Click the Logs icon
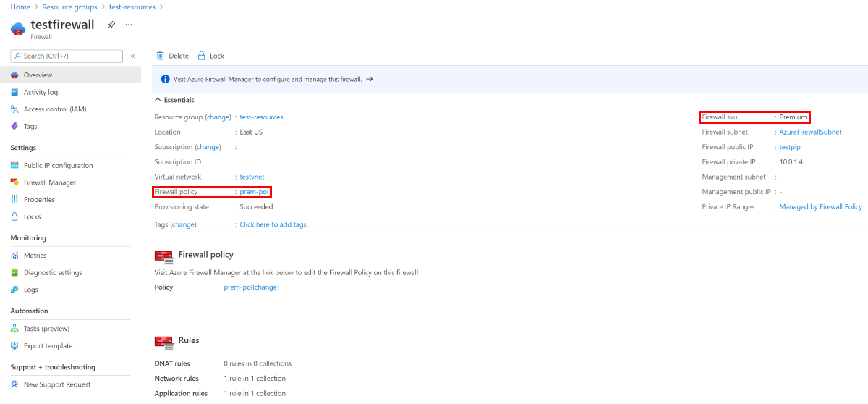The height and width of the screenshot is (404, 868). (14, 290)
